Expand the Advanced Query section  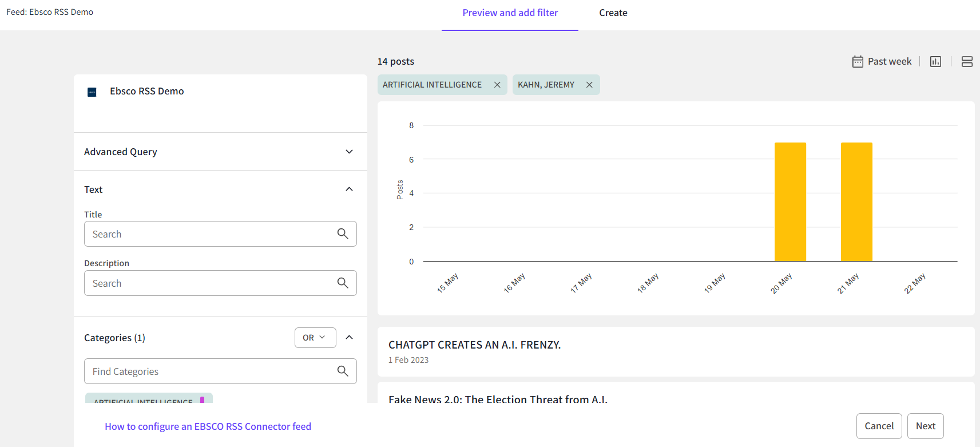(349, 152)
